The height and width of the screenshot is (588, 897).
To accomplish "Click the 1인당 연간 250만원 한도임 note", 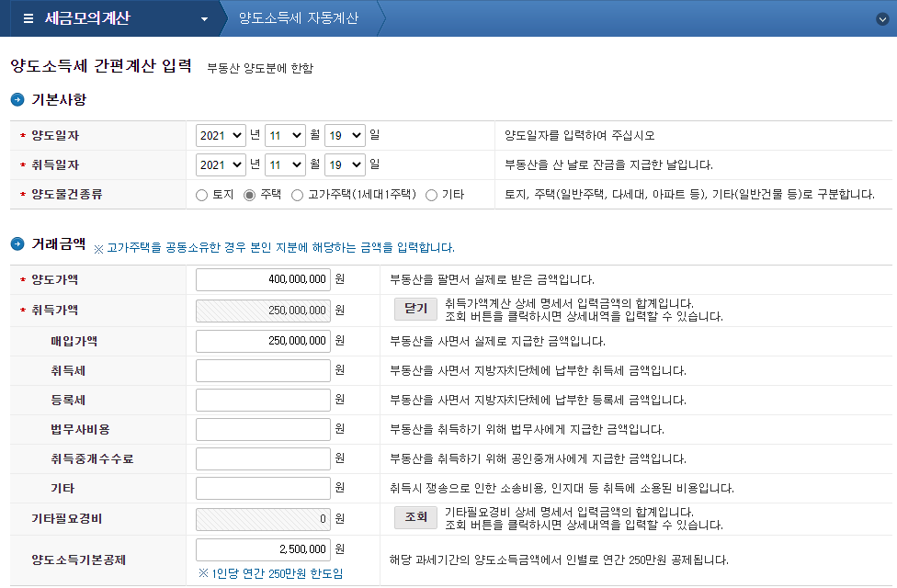I will (270, 573).
